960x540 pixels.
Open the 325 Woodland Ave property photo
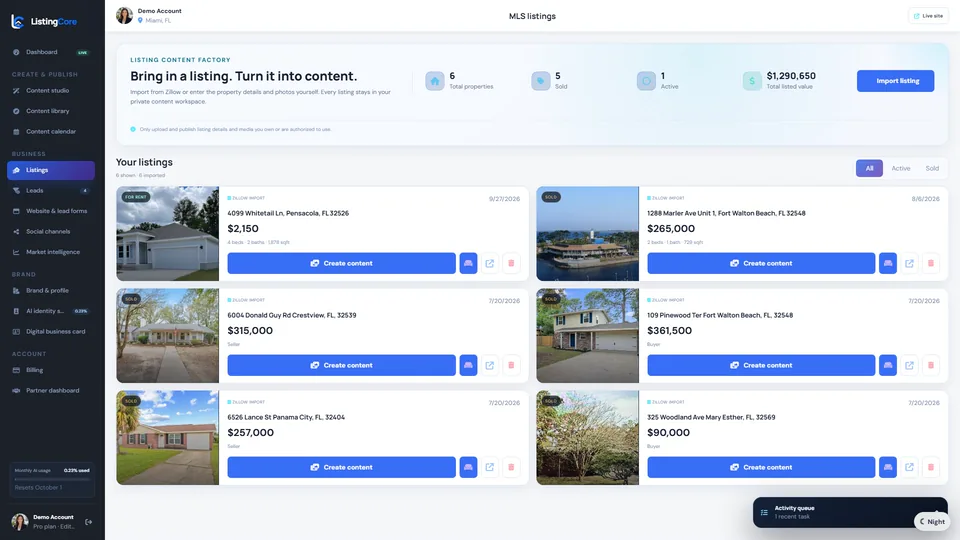588,438
